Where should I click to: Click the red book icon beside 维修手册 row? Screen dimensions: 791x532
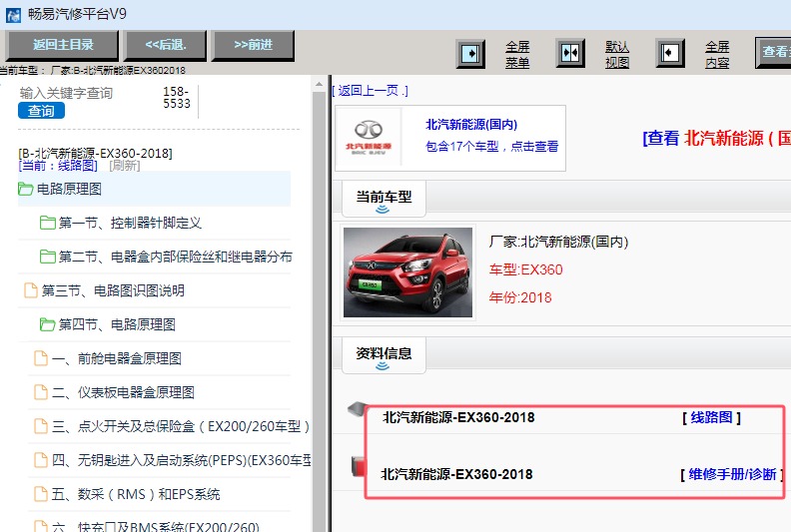tap(360, 466)
